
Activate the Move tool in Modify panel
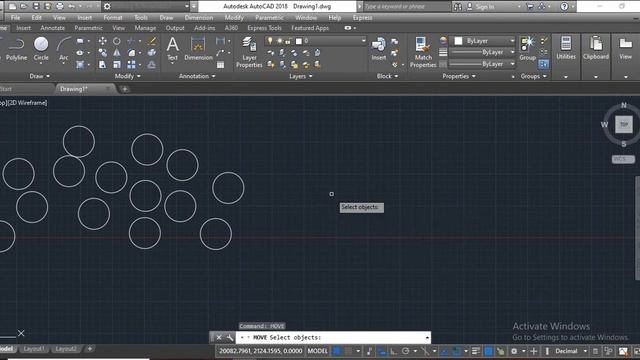click(x=102, y=41)
